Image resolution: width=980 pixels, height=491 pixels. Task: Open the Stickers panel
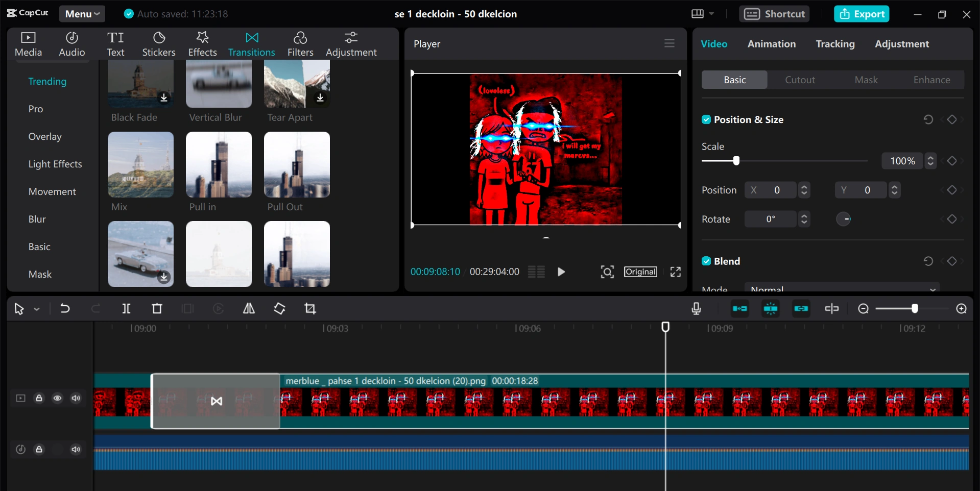(x=158, y=44)
